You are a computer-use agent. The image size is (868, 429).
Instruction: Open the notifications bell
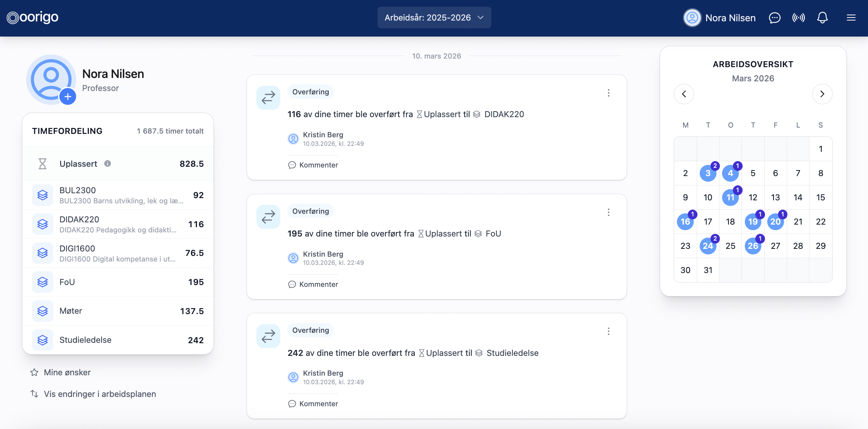click(822, 18)
